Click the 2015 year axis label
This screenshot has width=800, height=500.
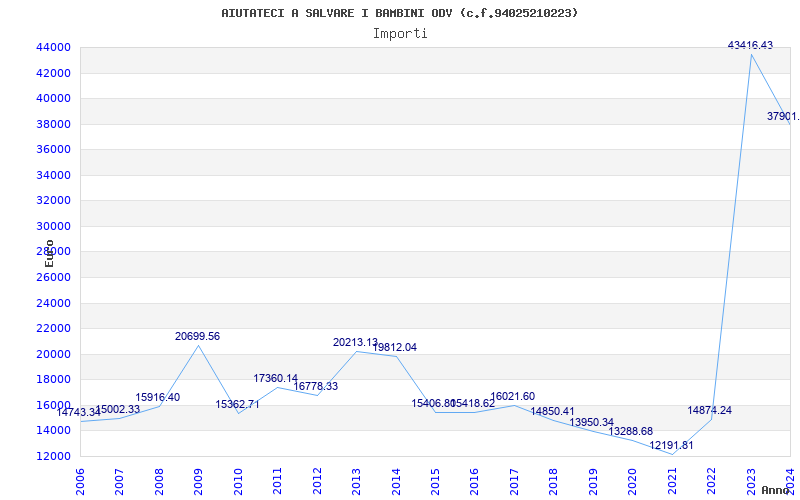(x=435, y=482)
